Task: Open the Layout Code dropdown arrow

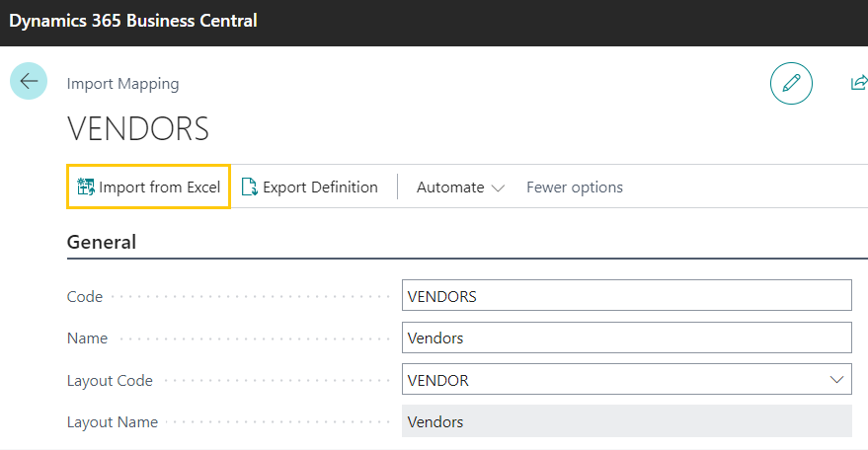Action: pyautogui.click(x=836, y=380)
